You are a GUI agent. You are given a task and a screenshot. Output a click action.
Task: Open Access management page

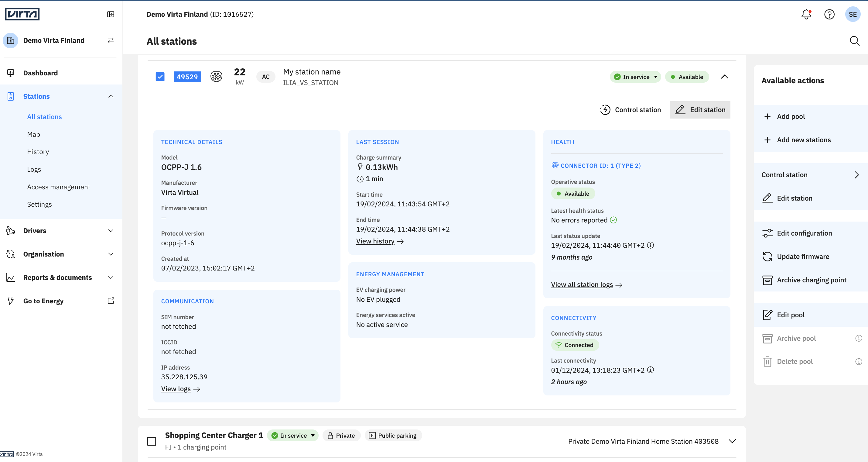pyautogui.click(x=59, y=187)
